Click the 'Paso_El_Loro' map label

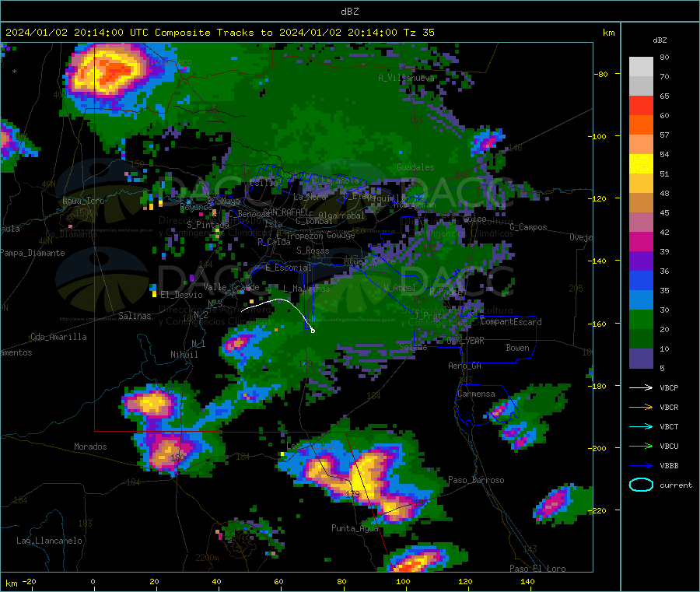[x=537, y=569]
